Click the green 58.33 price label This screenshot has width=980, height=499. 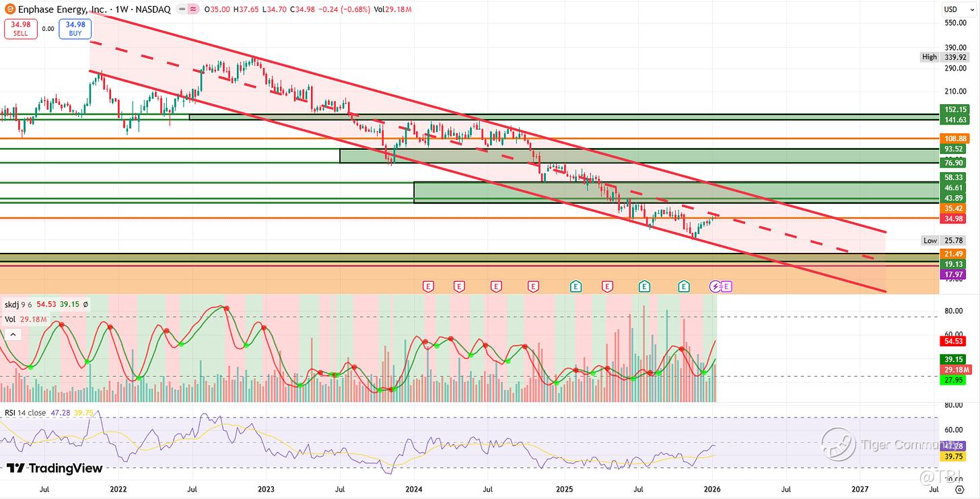tap(952, 178)
